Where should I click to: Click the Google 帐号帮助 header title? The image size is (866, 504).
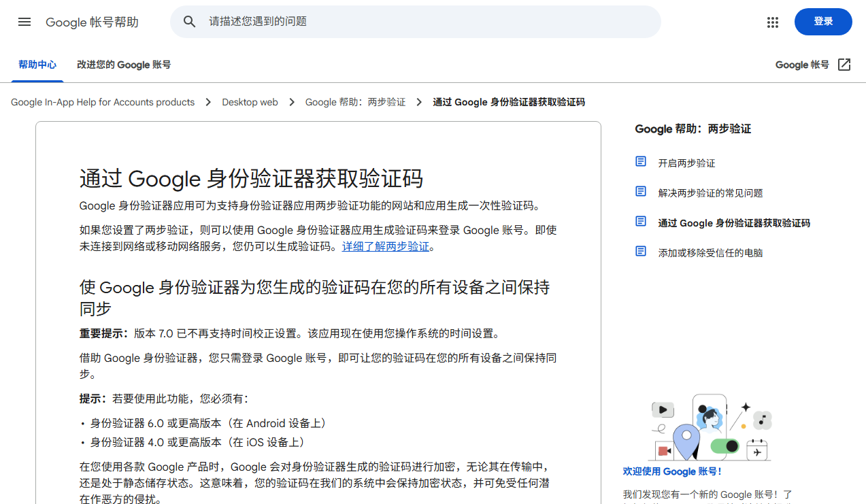point(92,22)
